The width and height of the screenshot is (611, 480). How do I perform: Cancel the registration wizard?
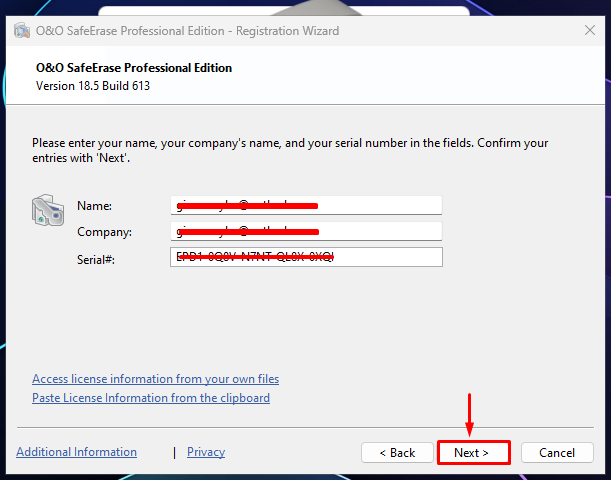point(557,453)
